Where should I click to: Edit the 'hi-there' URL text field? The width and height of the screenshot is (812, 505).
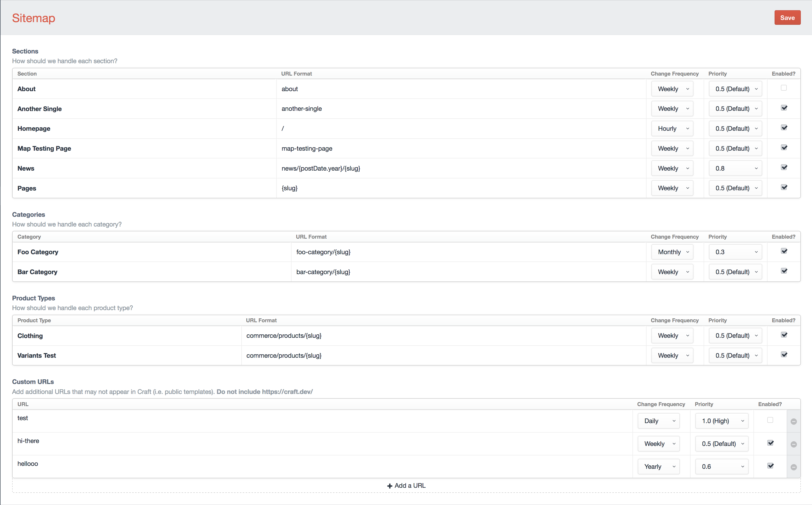320,441
